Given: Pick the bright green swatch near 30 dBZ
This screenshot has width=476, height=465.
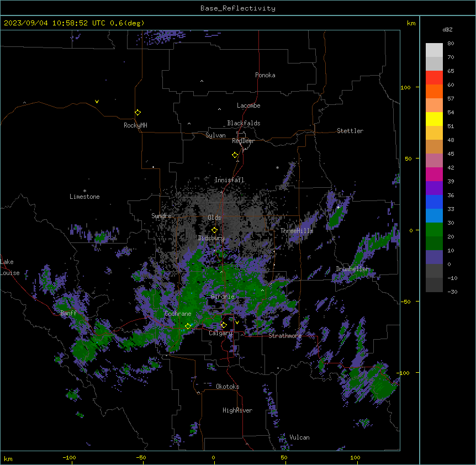Looking at the screenshot, I should [434, 230].
